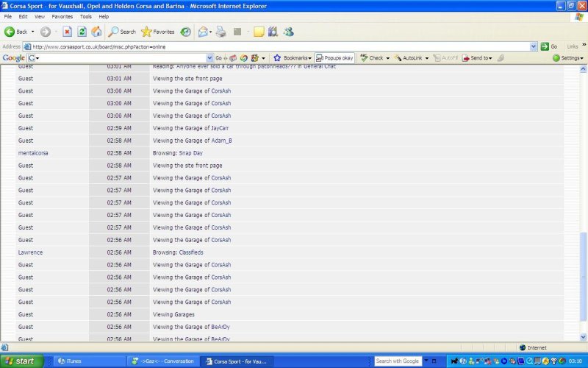Click the Search with Google deskbar field
Viewport: 588px width, 368px height.
(x=398, y=361)
